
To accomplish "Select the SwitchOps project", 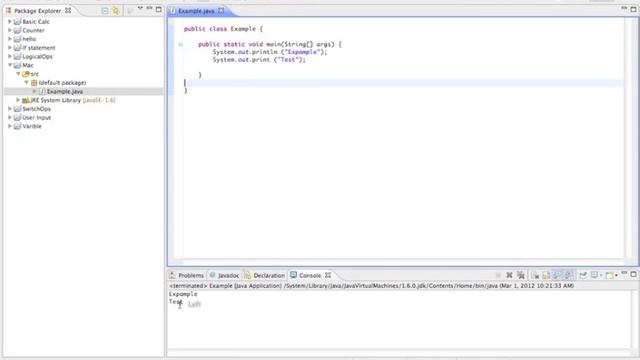I will coord(36,109).
